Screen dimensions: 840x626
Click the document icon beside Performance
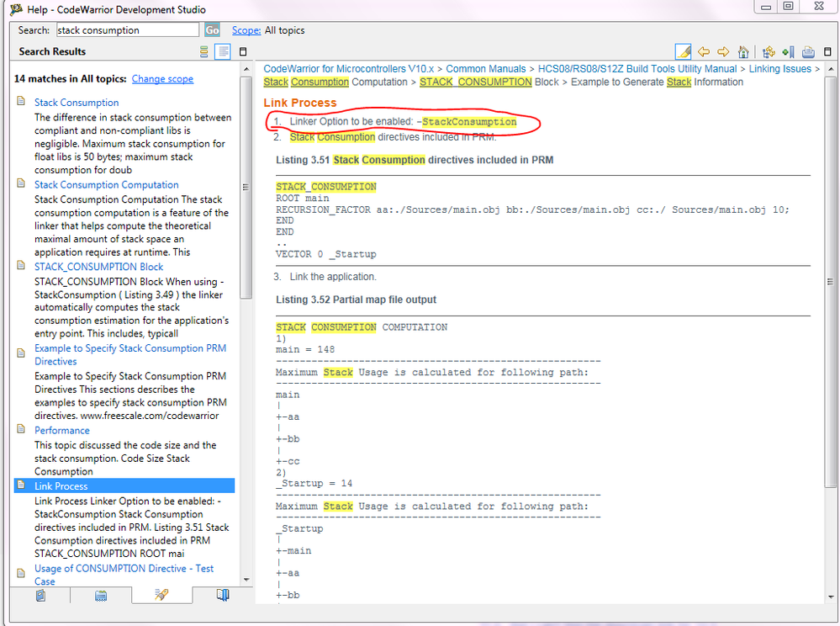point(21,429)
